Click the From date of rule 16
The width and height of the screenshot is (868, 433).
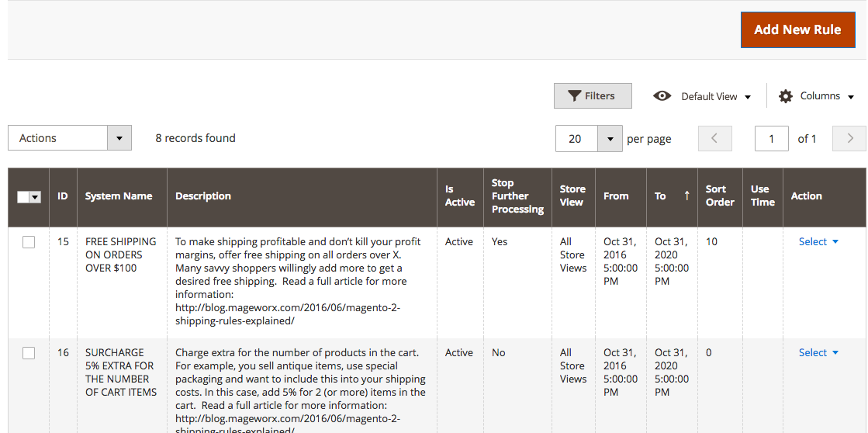tap(621, 372)
